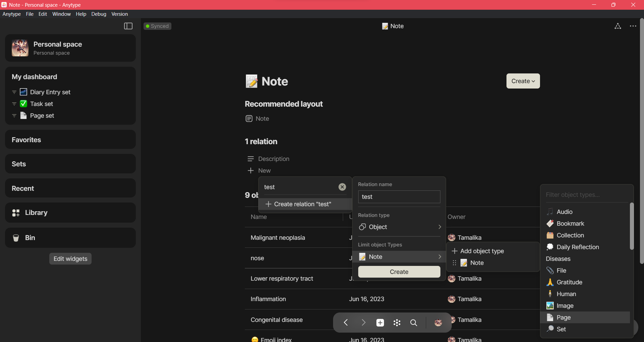This screenshot has width=644, height=342.
Task: Open the Description relation
Action: (x=268, y=159)
